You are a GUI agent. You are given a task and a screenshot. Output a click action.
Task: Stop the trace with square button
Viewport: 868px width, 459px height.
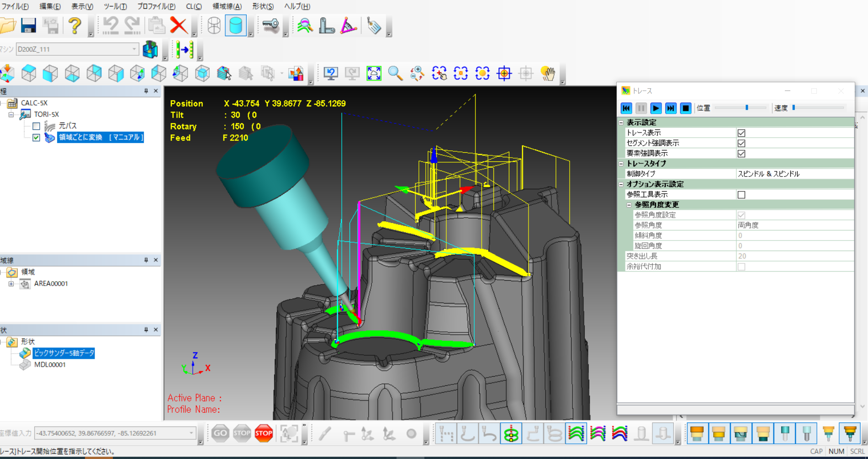click(685, 108)
